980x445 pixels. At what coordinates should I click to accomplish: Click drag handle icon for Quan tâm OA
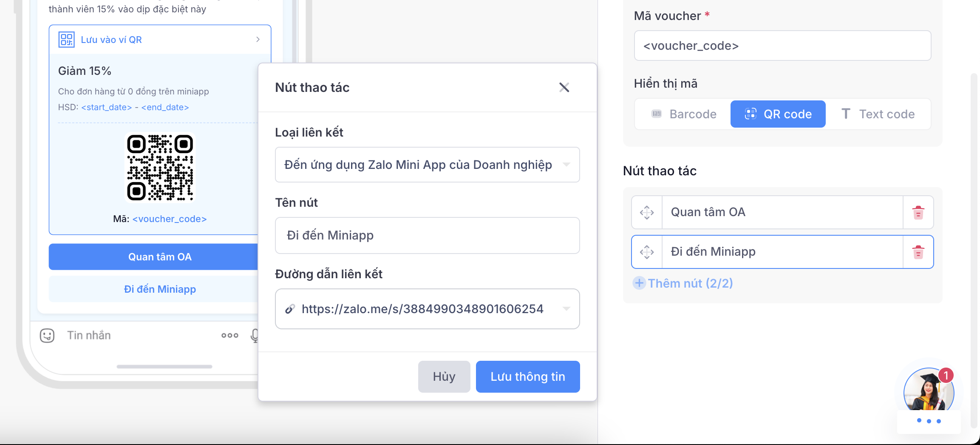647,212
